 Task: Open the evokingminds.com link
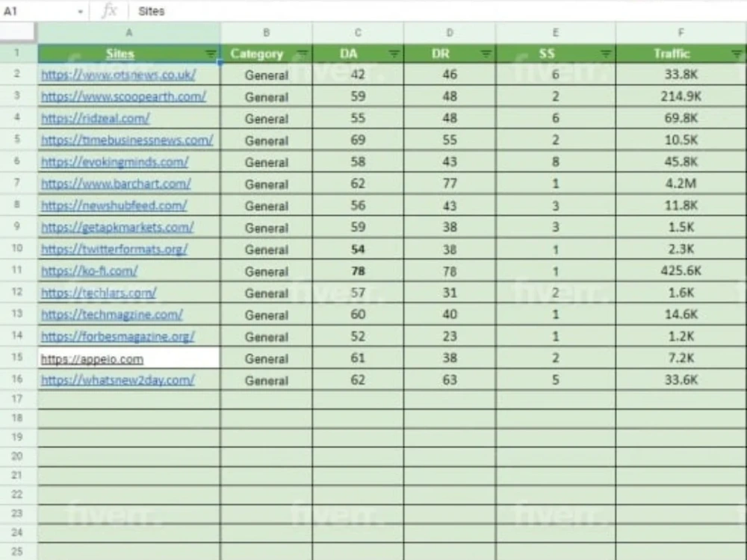click(114, 162)
